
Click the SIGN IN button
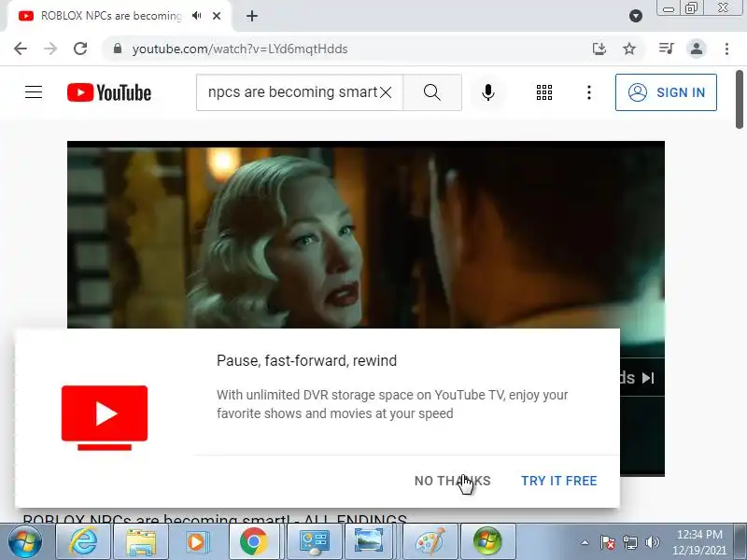(x=666, y=92)
